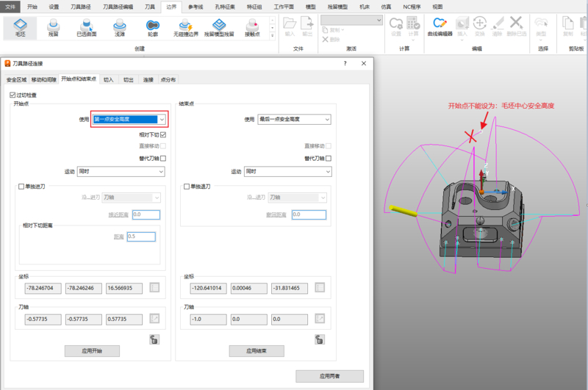This screenshot has height=390, width=588.
Task: Click the 应用两者 button
Action: coord(329,376)
